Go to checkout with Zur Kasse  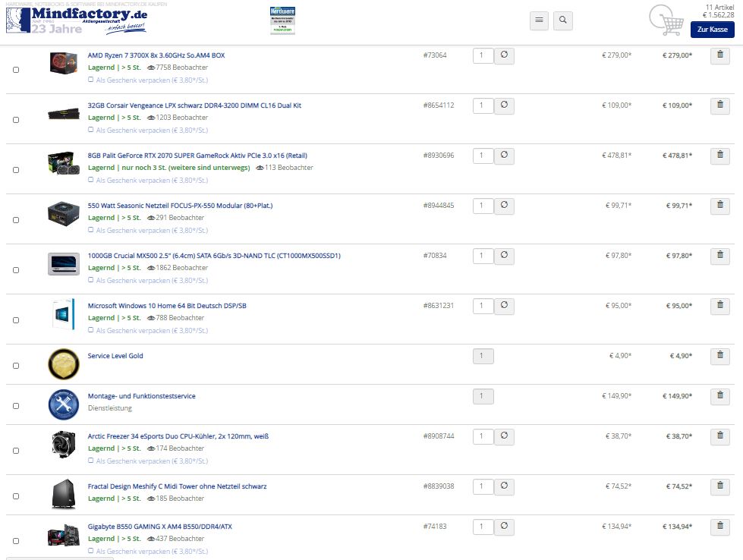click(x=712, y=30)
